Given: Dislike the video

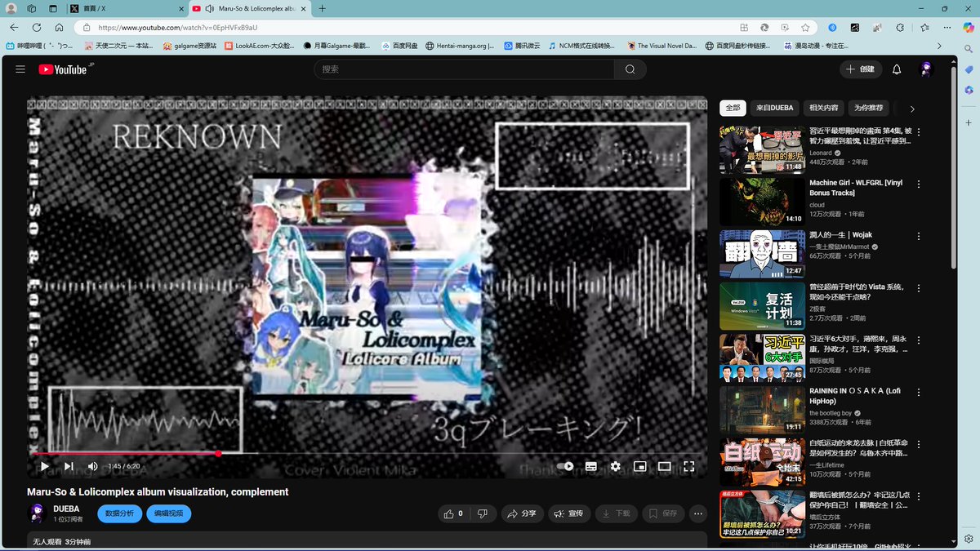Looking at the screenshot, I should tap(482, 513).
